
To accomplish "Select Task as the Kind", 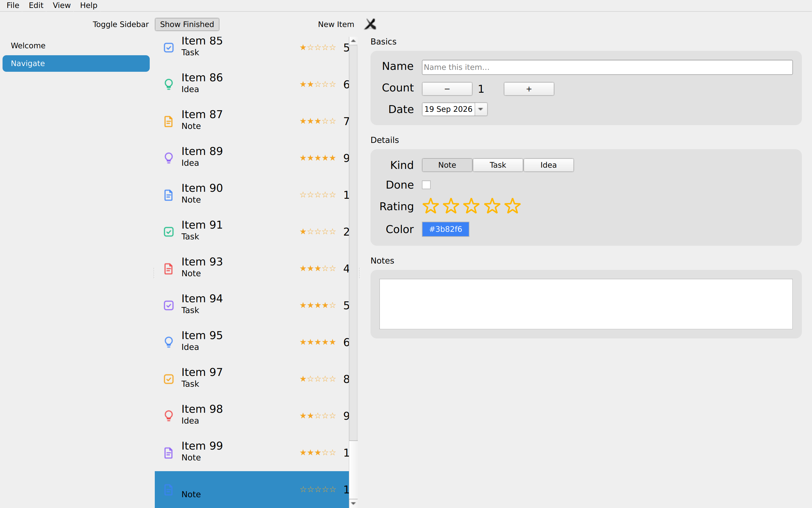I will [x=498, y=165].
